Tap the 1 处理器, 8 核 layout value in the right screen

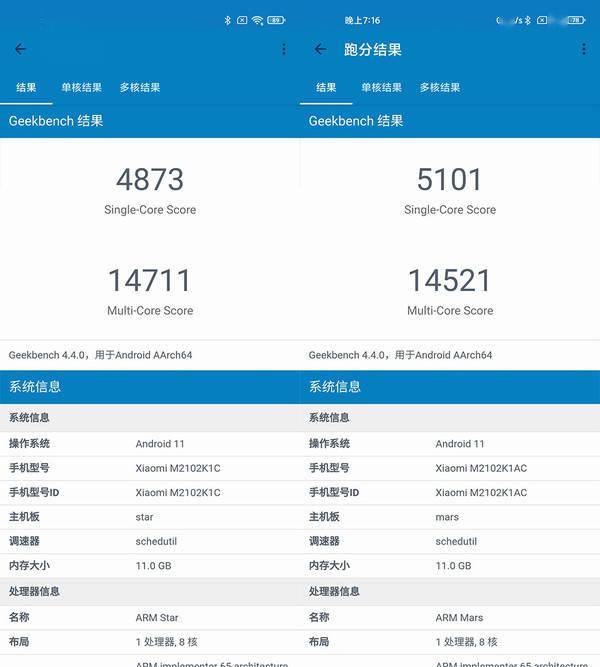tap(467, 642)
